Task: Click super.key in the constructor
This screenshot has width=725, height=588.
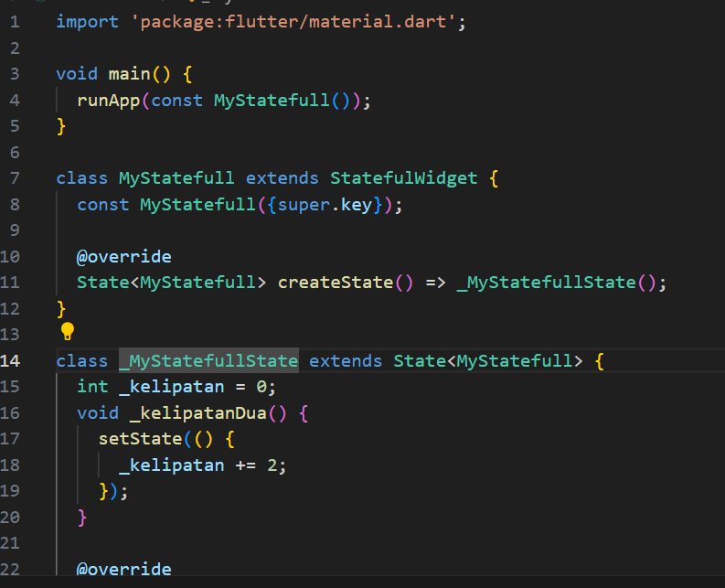Action: tap(335, 204)
